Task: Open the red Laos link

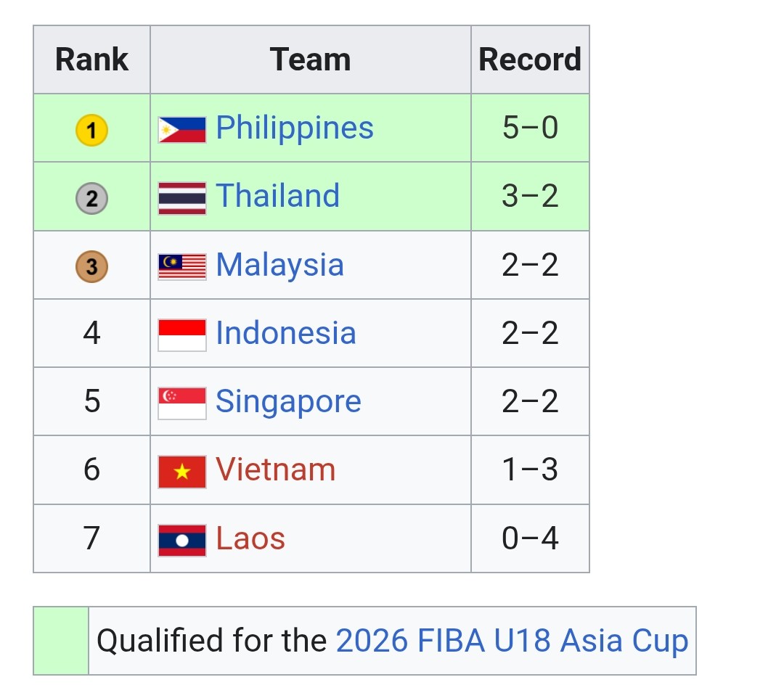Action: [250, 538]
